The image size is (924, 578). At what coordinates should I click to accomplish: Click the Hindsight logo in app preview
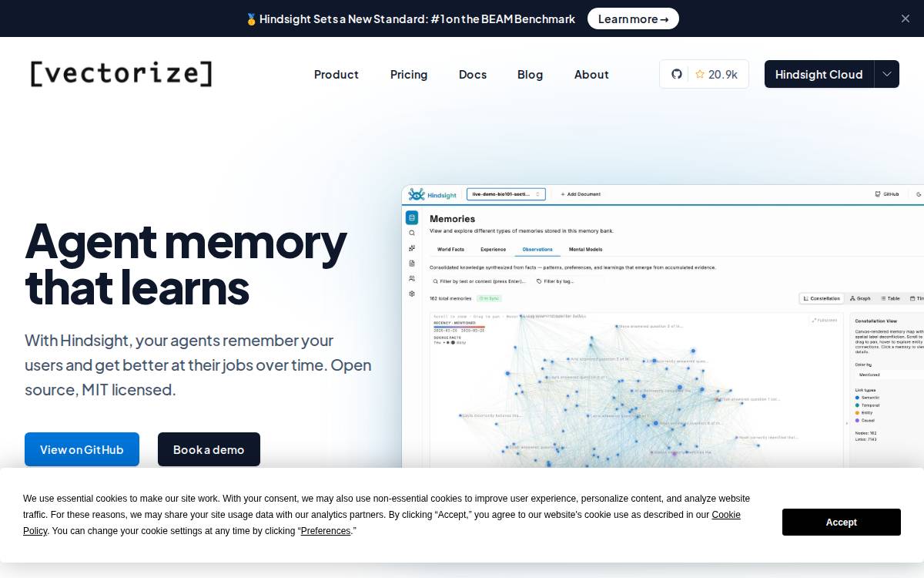433,194
